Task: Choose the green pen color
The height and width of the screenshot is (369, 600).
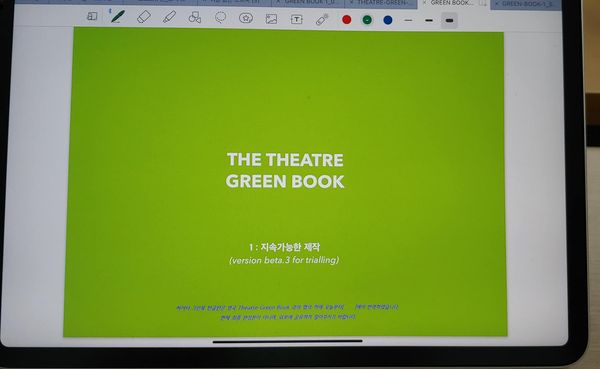Action: tap(367, 20)
